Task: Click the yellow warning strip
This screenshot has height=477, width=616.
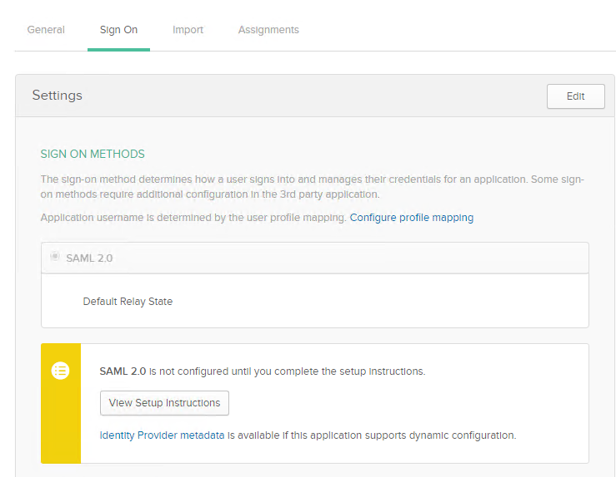Action: point(61,404)
